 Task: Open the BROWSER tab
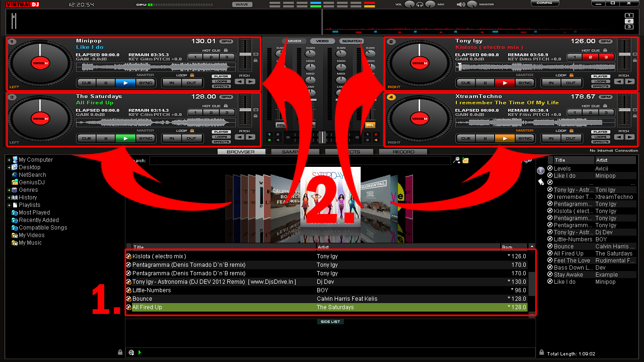(241, 152)
